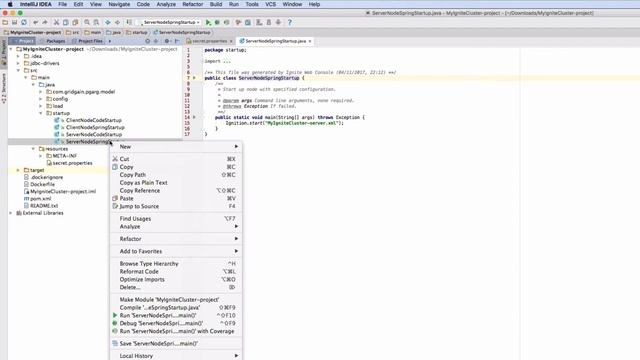640x360 pixels.
Task: Open the New submenu in context menu
Action: [176, 147]
